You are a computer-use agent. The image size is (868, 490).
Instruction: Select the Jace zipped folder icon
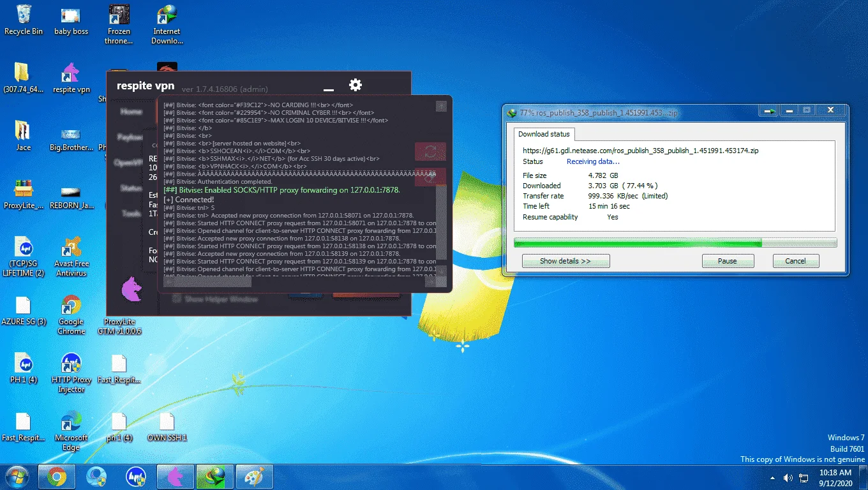click(x=23, y=135)
